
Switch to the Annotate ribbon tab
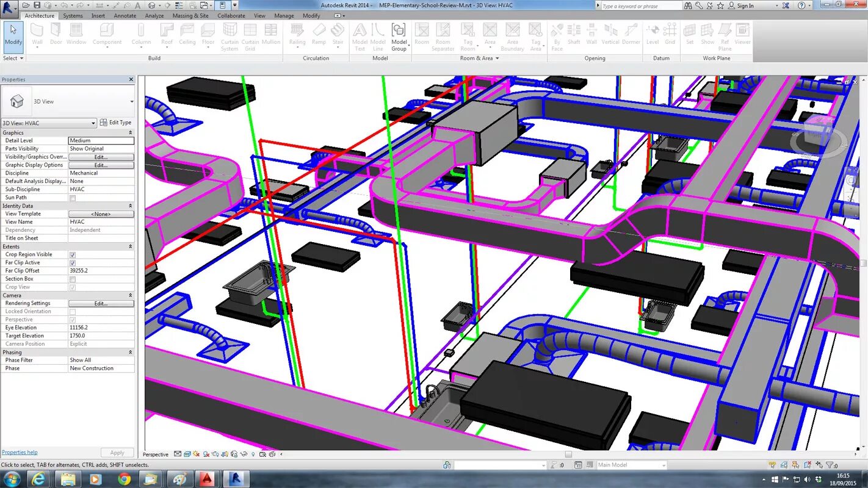point(125,16)
